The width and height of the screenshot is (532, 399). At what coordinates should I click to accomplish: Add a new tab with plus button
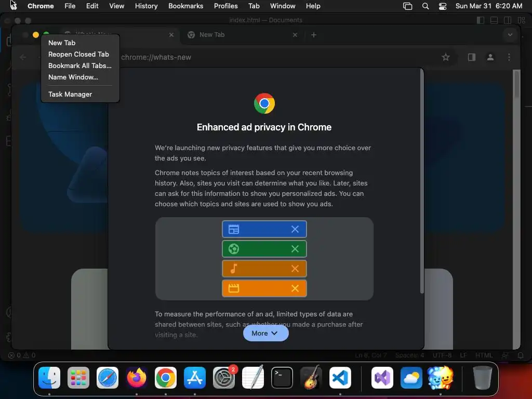314,35
